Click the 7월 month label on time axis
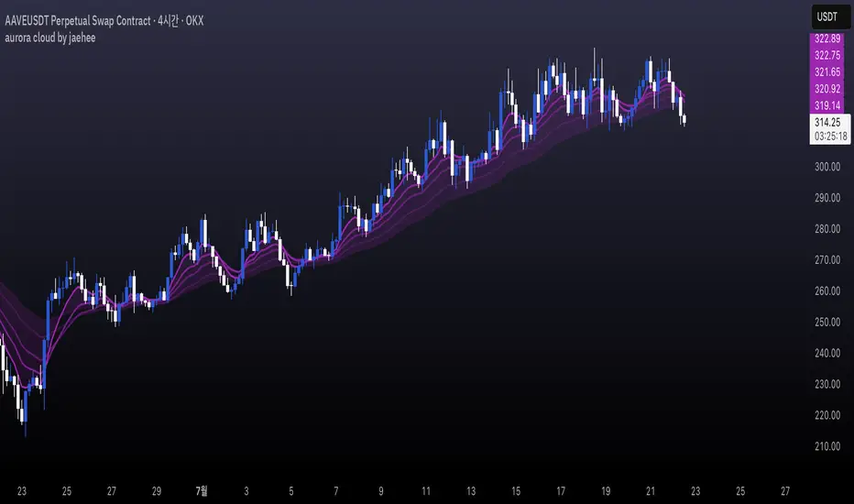This screenshot has width=854, height=504. pyautogui.click(x=202, y=491)
